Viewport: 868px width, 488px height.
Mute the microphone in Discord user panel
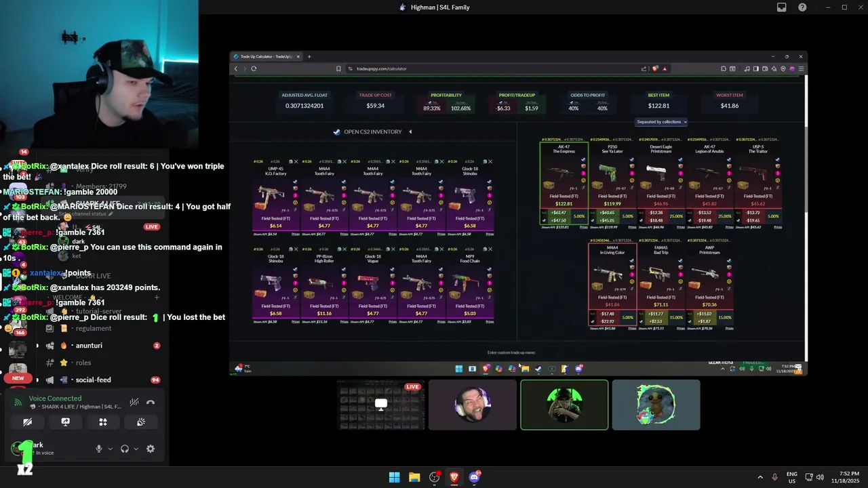tap(99, 449)
